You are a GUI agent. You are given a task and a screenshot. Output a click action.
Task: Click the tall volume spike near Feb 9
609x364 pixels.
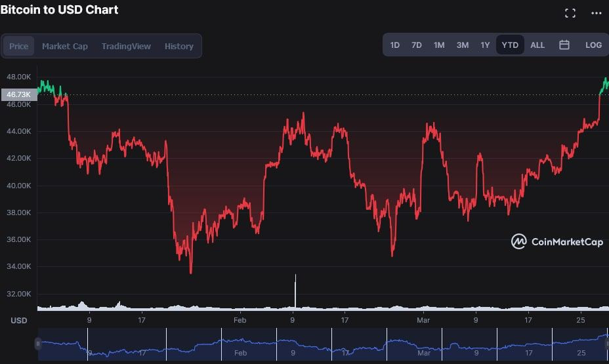point(295,291)
